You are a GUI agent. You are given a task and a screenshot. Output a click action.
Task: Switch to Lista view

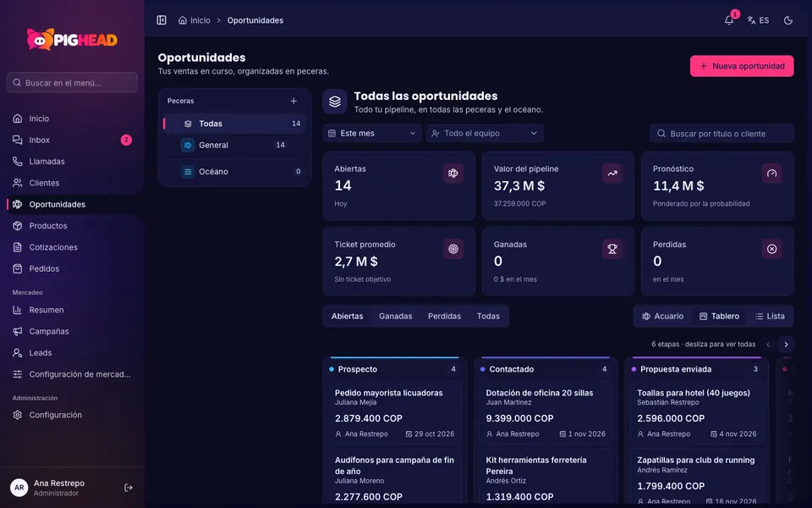pyautogui.click(x=770, y=316)
